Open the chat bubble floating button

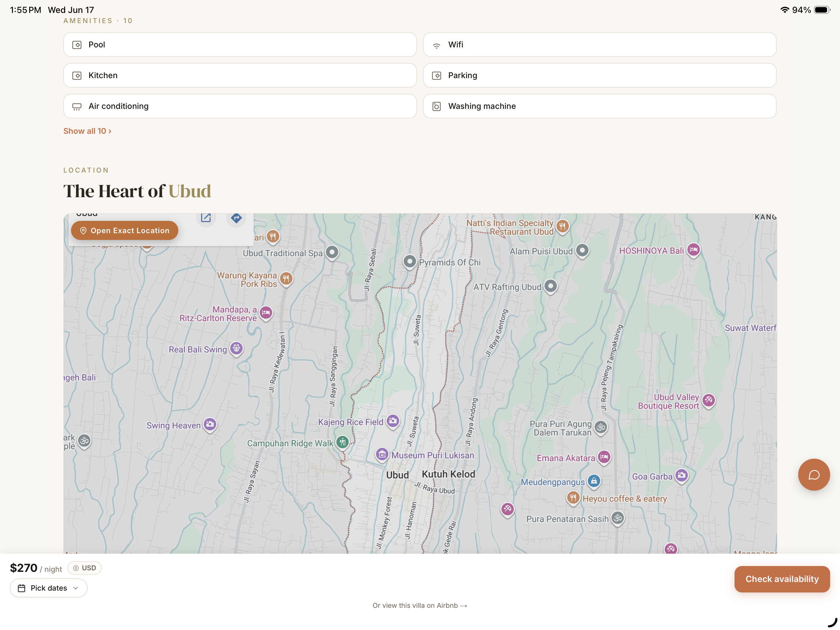coord(814,475)
